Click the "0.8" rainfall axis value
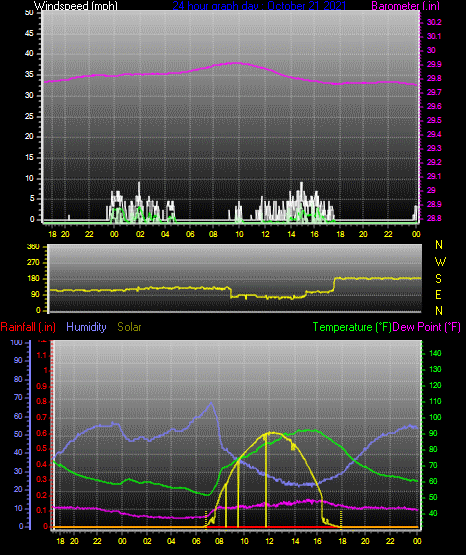Image resolution: width=466 pixels, height=555 pixels. tap(42, 402)
